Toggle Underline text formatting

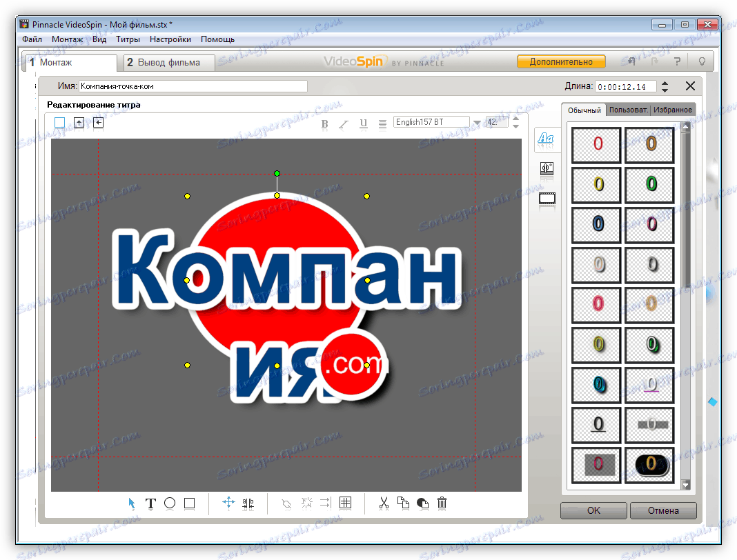364,123
